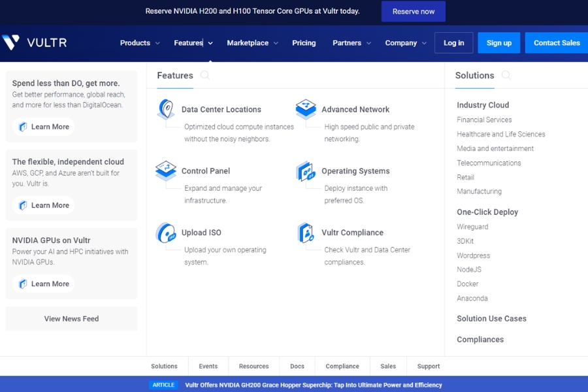Click the Reserve now button
The width and height of the screenshot is (588, 392).
(x=414, y=11)
